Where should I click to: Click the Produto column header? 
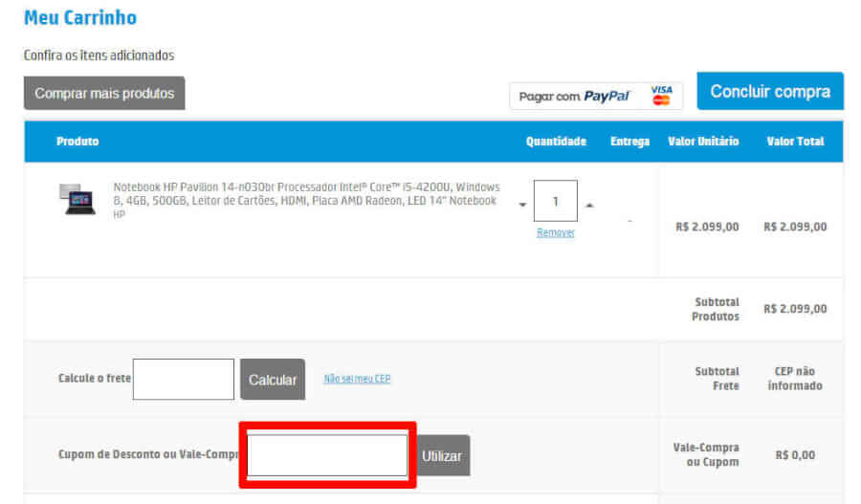77,142
